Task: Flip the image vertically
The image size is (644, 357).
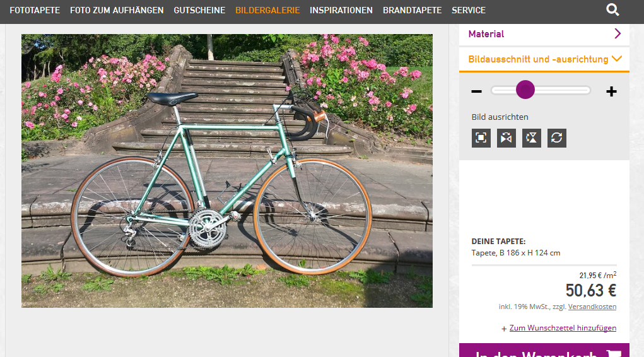Action: 532,138
